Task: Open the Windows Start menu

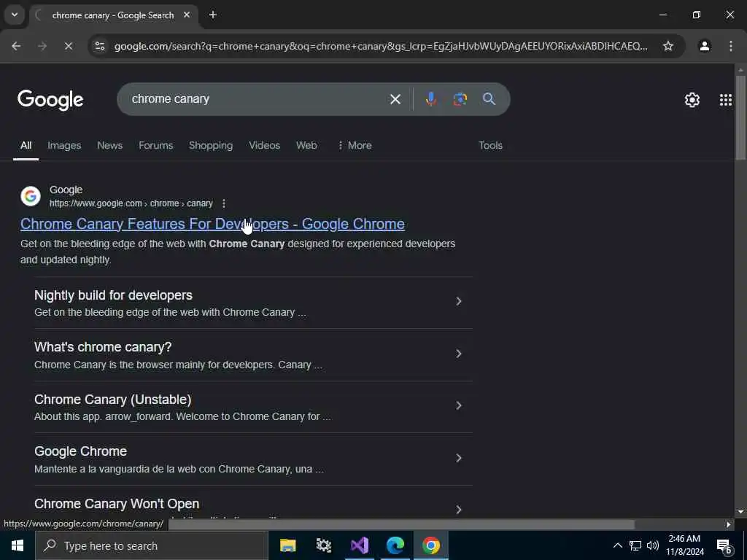Action: coord(18,545)
